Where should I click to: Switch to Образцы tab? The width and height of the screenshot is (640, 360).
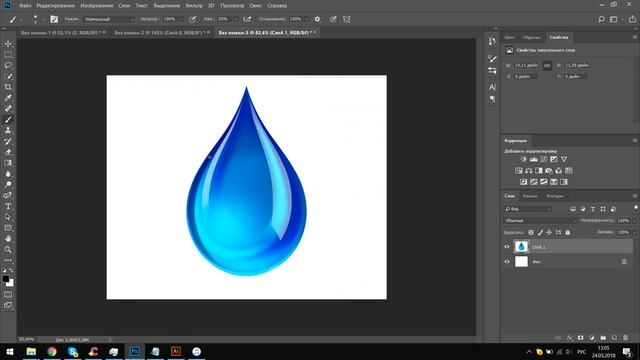532,37
